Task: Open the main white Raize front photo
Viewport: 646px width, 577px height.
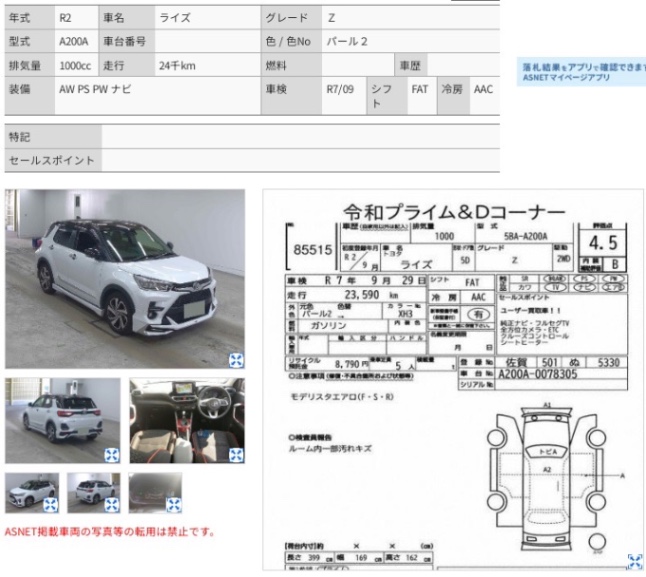Action: coord(125,279)
